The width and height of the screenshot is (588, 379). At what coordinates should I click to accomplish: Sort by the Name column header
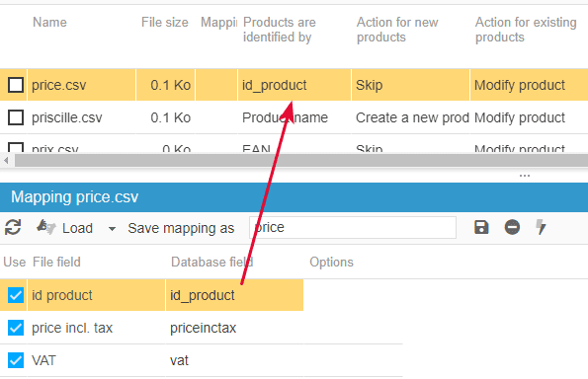point(49,22)
